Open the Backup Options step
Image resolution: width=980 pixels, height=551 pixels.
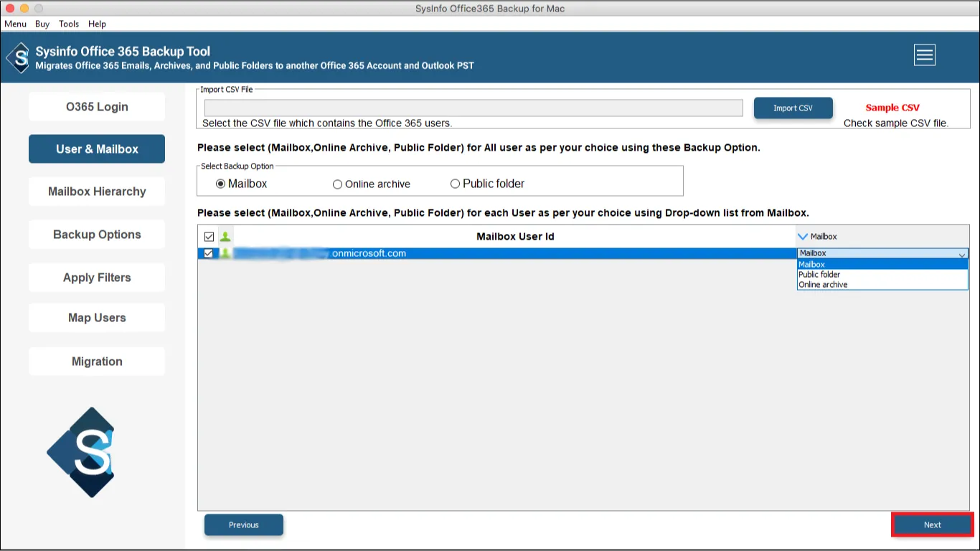97,235
